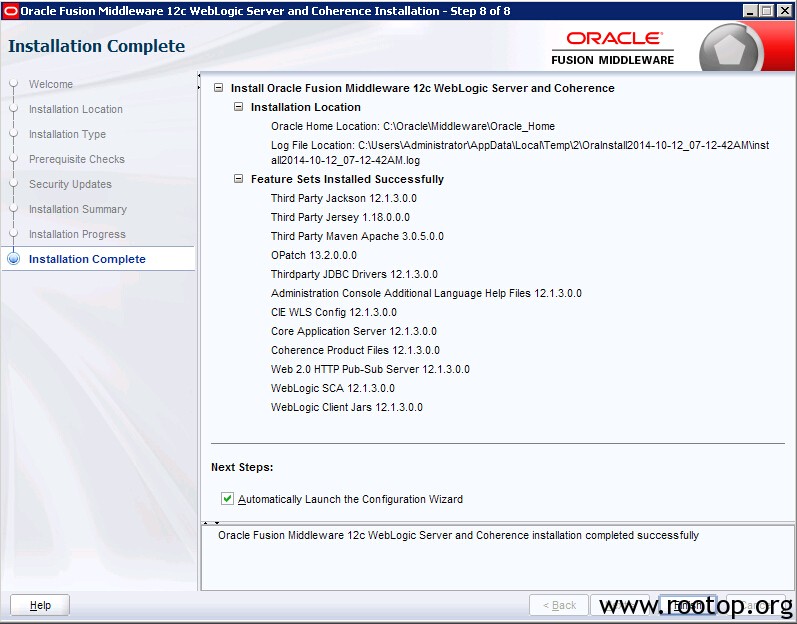This screenshot has height=624, width=797.
Task: Select Third Party Jersey 1.18.0.0.0 row
Action: tap(340, 217)
